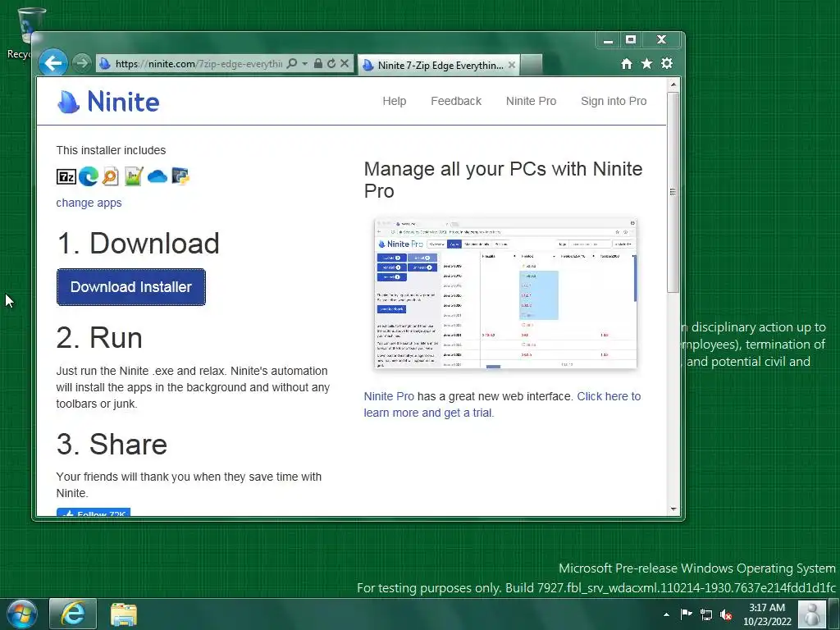Click the OneDrive cloud app icon
840x630 pixels.
(x=157, y=176)
